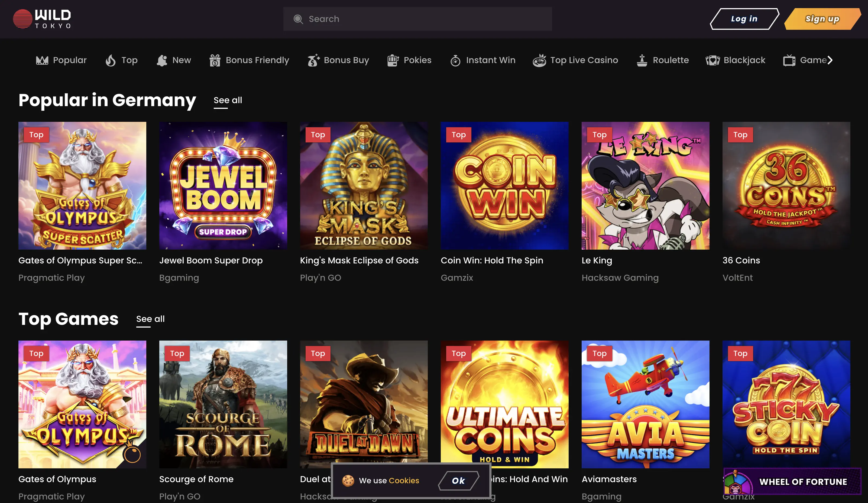This screenshot has height=503, width=868.
Task: Open the Scourge of Rome thumbnail
Action: (223, 404)
